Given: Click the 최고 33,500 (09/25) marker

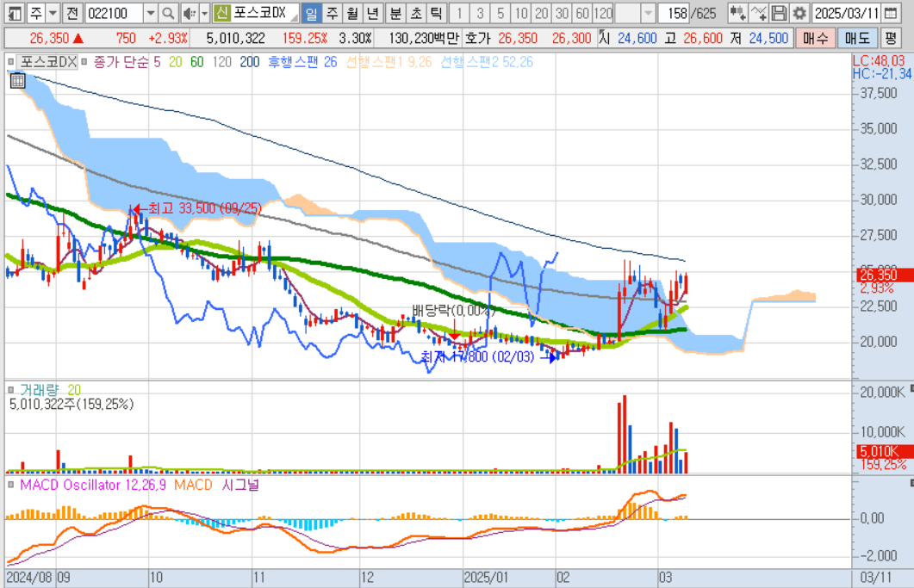Looking at the screenshot, I should click(x=198, y=208).
